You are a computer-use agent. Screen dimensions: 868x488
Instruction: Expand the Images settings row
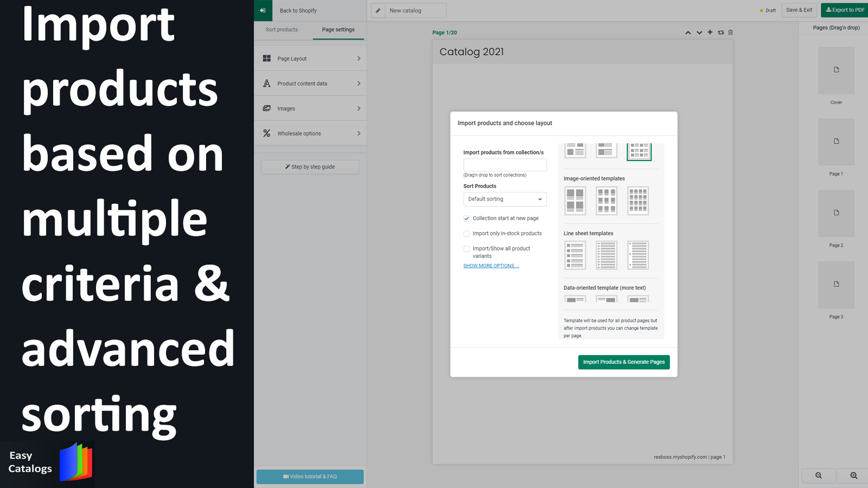click(310, 108)
